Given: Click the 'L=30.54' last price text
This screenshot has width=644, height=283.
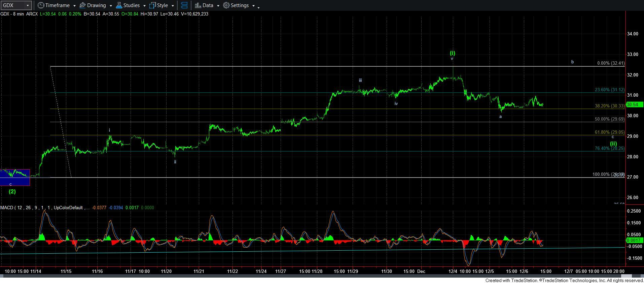Looking at the screenshot, I should [48, 14].
